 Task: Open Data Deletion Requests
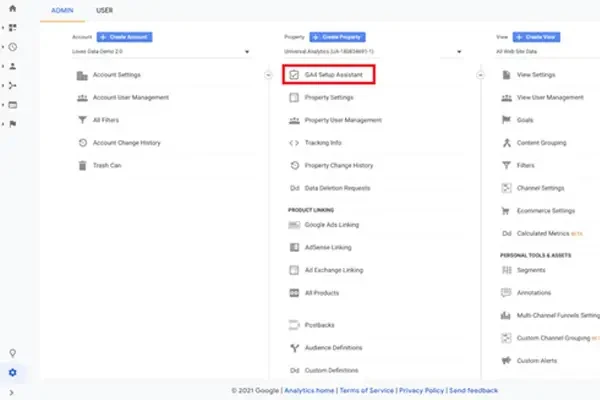coord(337,188)
